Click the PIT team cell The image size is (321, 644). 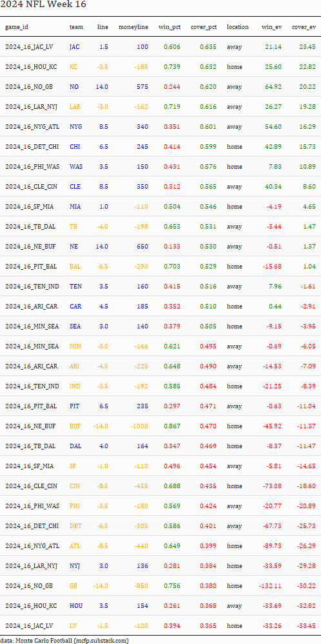[x=74, y=406]
